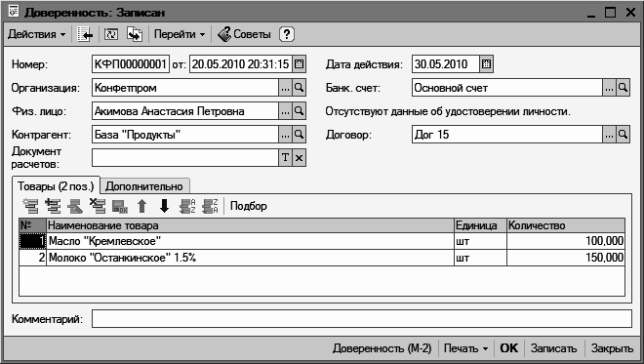Click the Единица column header
The height and width of the screenshot is (364, 644).
[x=480, y=225]
